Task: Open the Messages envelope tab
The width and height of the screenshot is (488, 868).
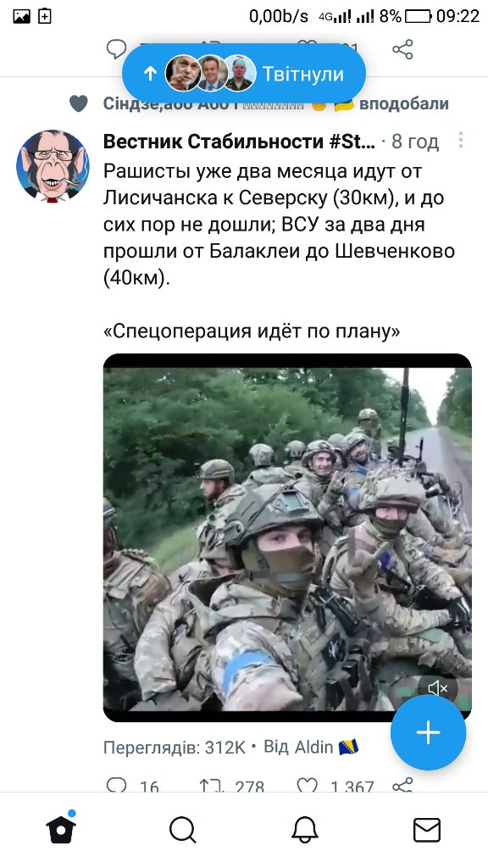Action: point(427,831)
